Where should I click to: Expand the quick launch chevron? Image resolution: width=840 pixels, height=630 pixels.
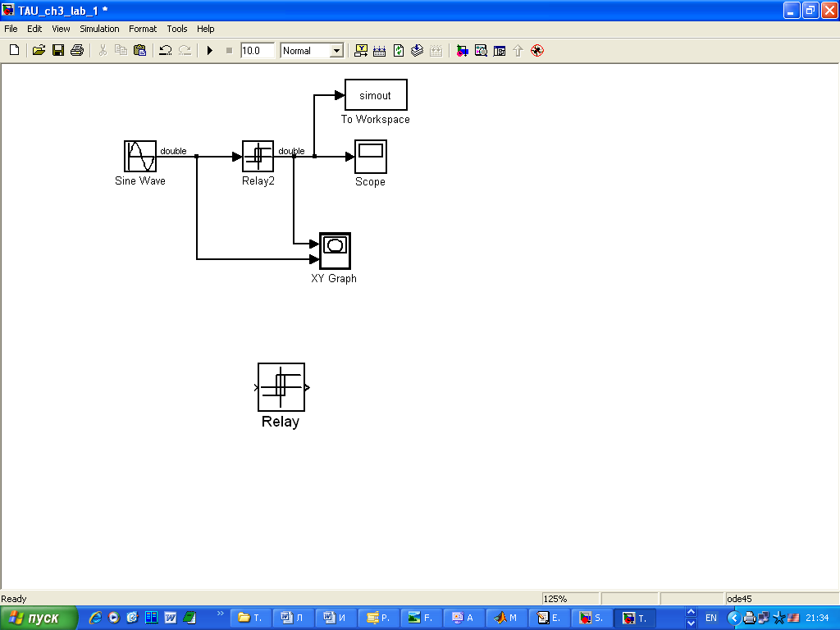pos(220,614)
